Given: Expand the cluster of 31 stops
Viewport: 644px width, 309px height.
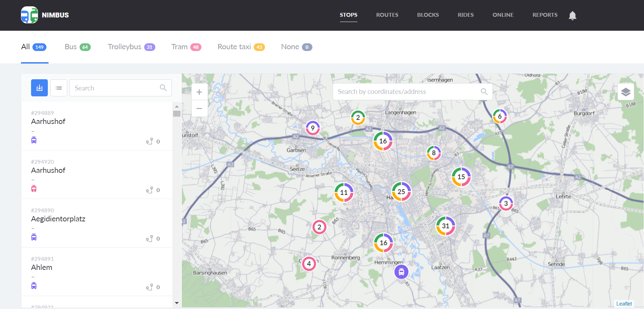Looking at the screenshot, I should pyautogui.click(x=445, y=226).
